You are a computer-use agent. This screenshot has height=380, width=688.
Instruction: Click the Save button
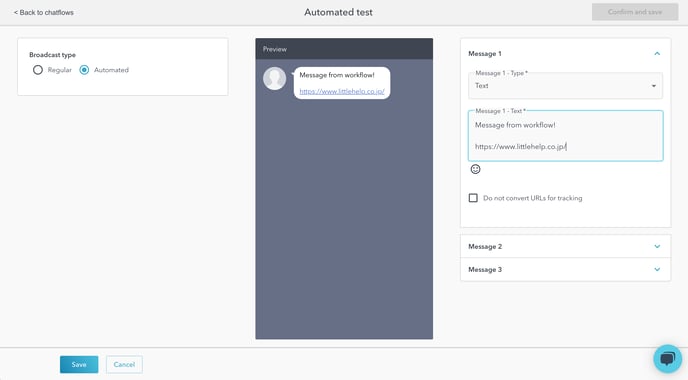click(79, 365)
